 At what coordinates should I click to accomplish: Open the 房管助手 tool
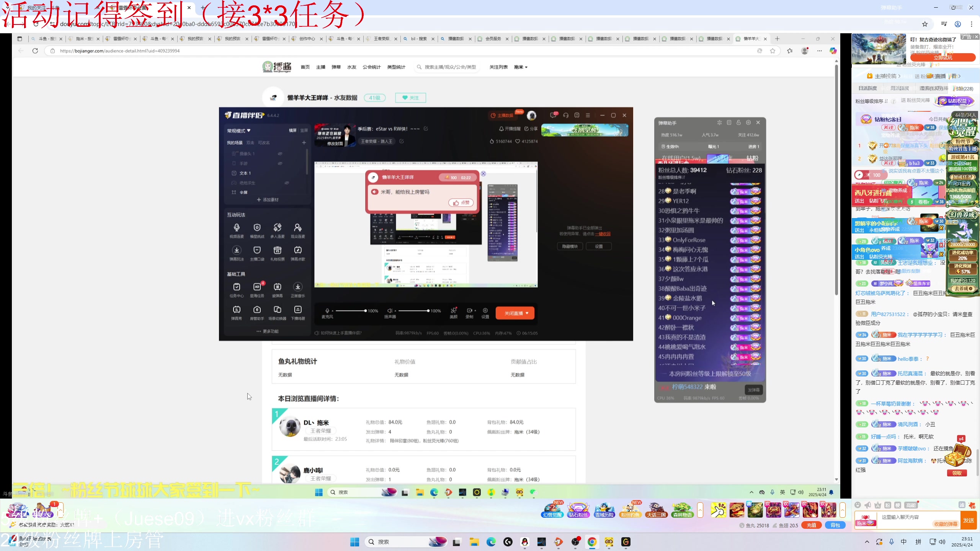coord(257,313)
